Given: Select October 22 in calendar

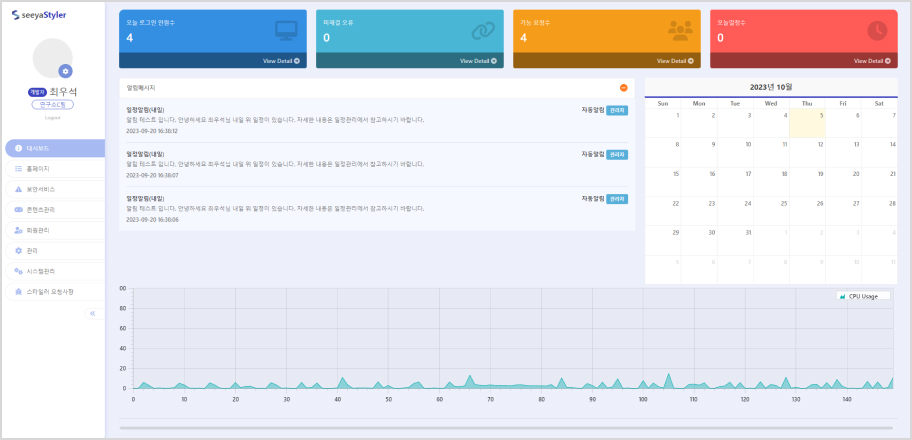Looking at the screenshot, I should [x=663, y=211].
